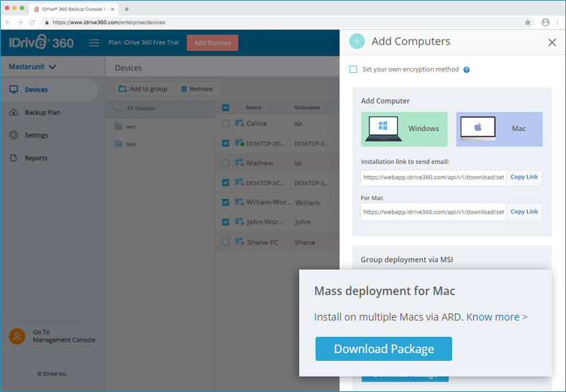Screen dimensions: 566x392
Task: Click the Add to group button
Action: pos(145,88)
